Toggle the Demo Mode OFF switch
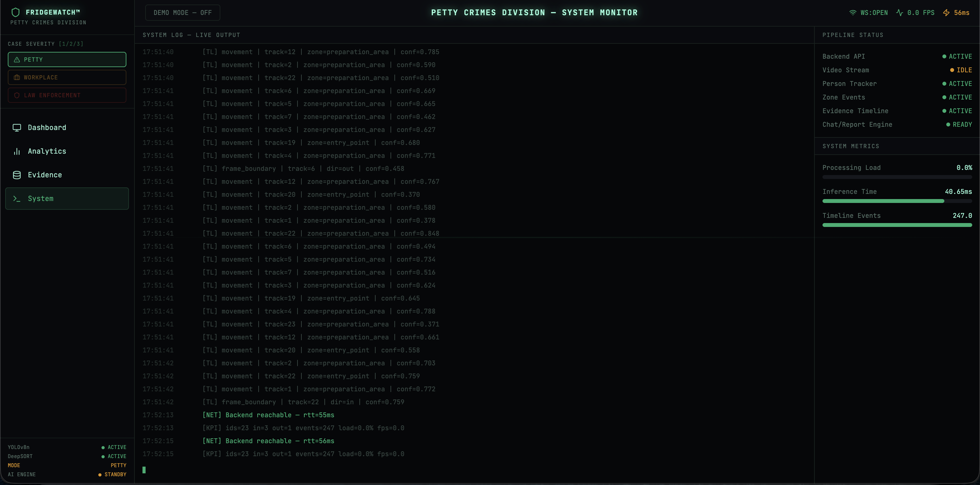The height and width of the screenshot is (485, 980). (x=182, y=13)
